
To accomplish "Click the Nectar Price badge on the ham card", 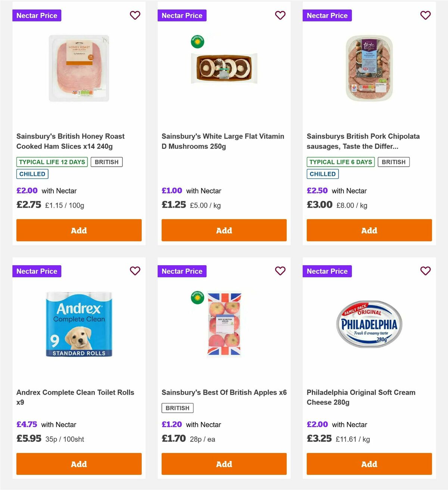I will 37,15.
